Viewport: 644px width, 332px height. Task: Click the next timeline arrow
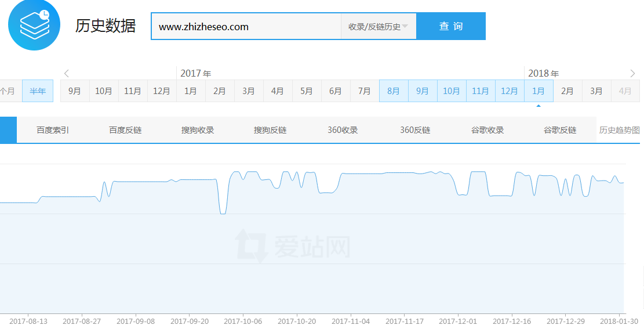click(632, 73)
